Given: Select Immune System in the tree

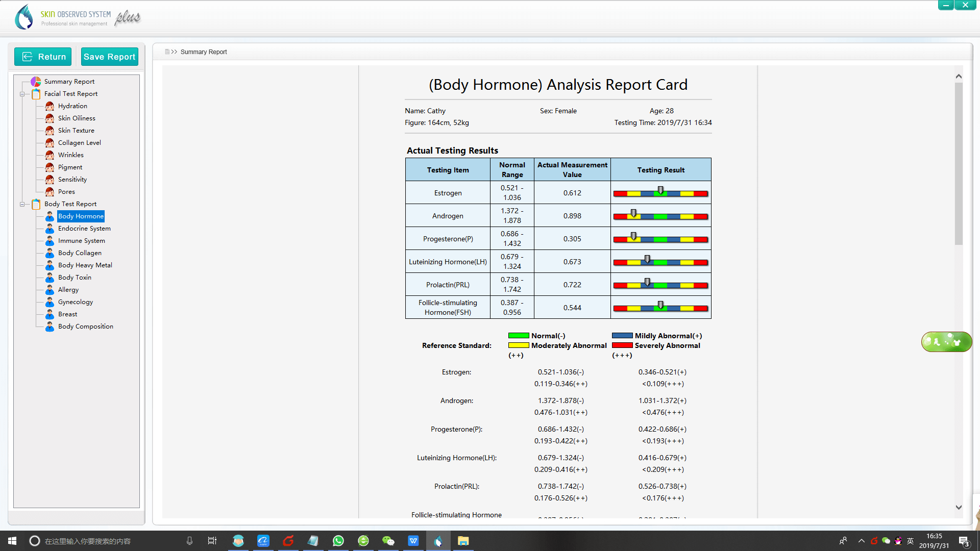Looking at the screenshot, I should (x=81, y=241).
